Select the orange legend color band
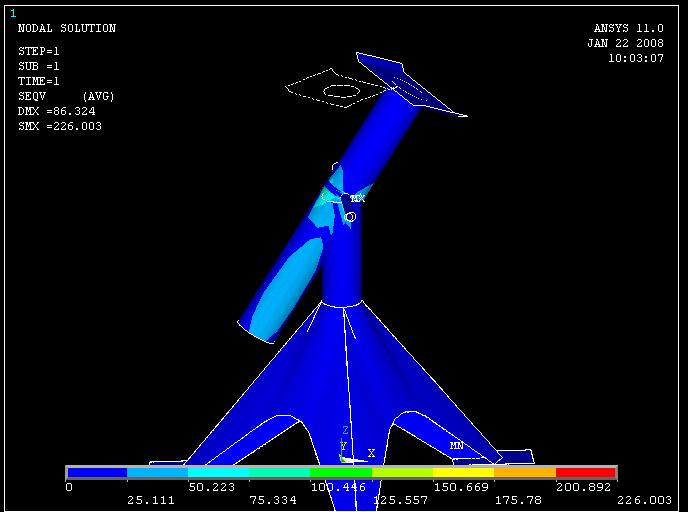688x512 pixels. pyautogui.click(x=525, y=473)
